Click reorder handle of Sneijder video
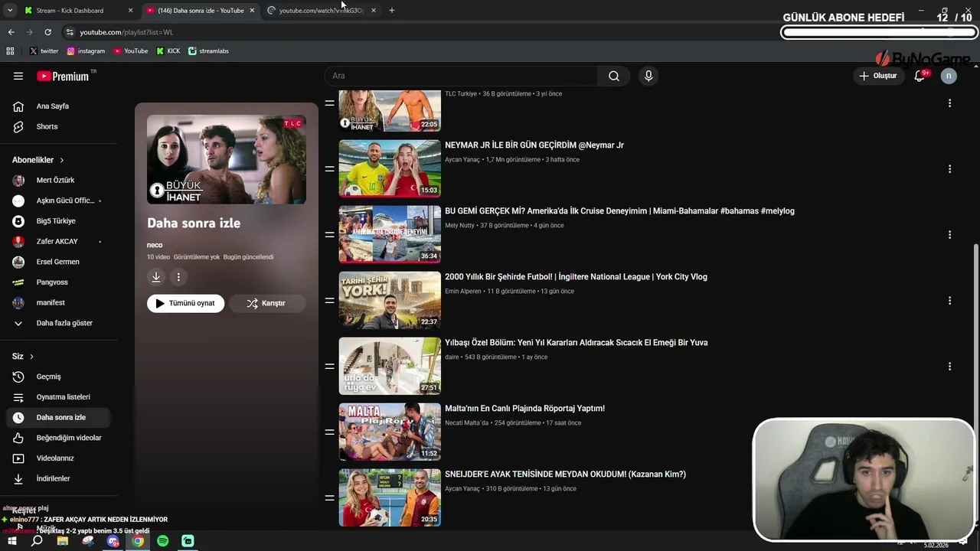Image resolution: width=980 pixels, height=551 pixels. (329, 497)
